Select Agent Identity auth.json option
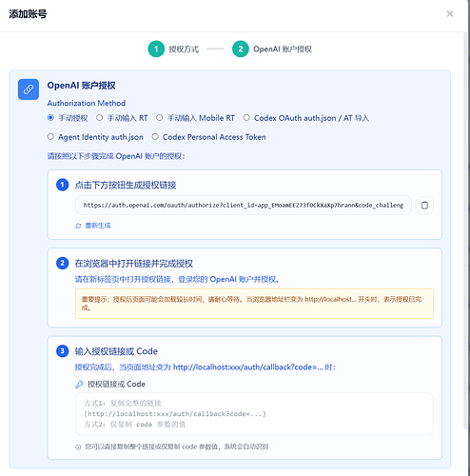The width and height of the screenshot is (470, 476). (x=50, y=137)
